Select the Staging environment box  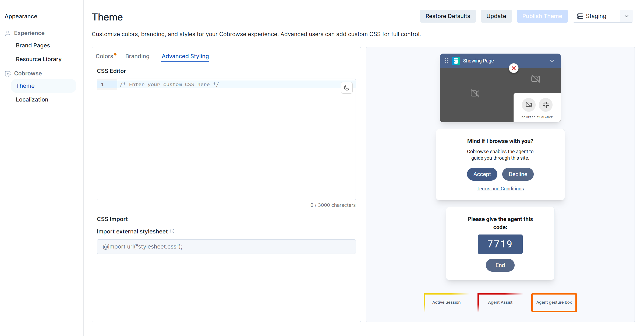[596, 16]
